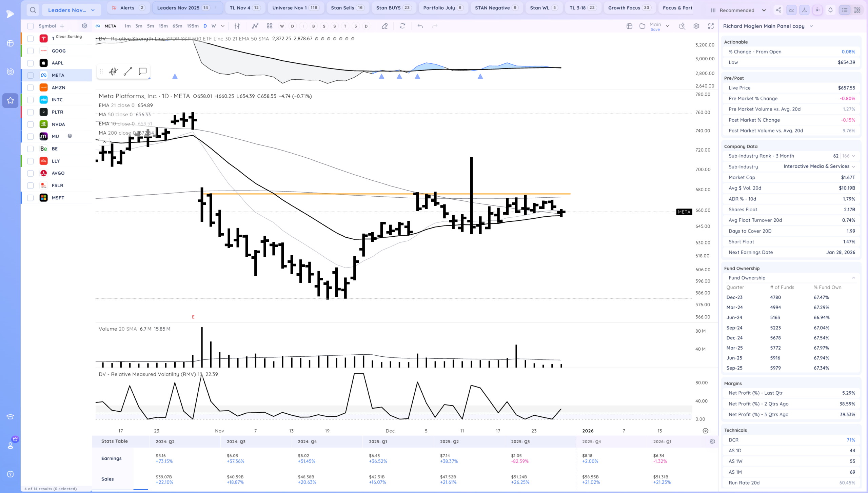Open the indicators icon in chart toolbar

pyautogui.click(x=255, y=26)
